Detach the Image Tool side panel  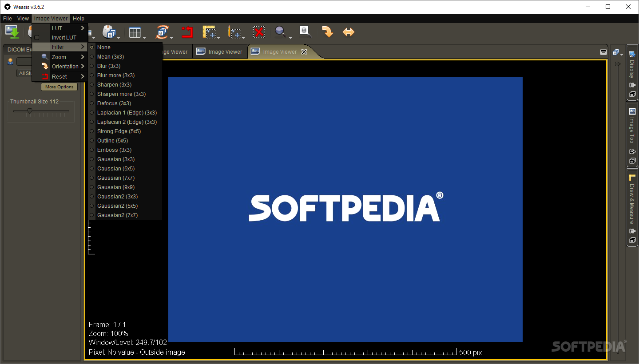click(632, 161)
